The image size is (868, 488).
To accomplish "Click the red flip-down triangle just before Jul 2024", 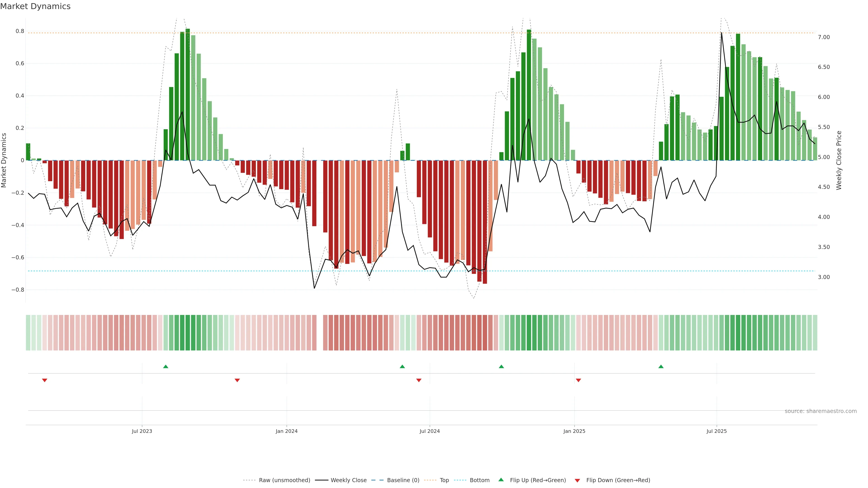I will pos(419,380).
